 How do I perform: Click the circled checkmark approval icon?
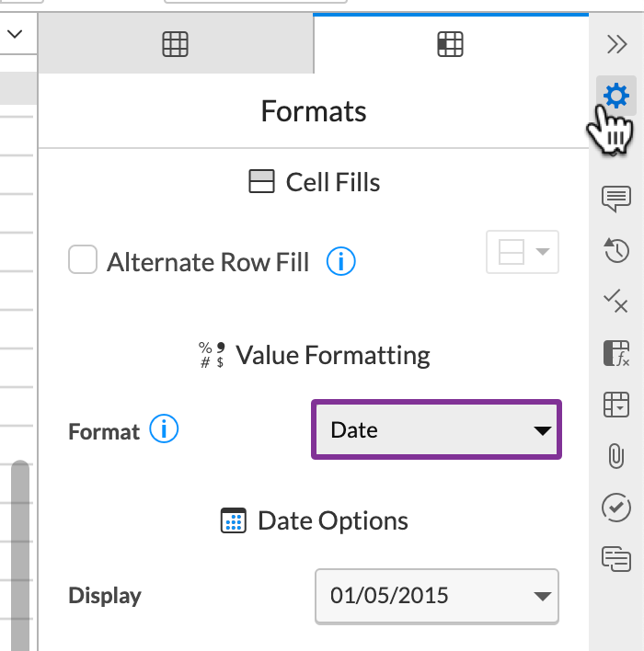(615, 507)
